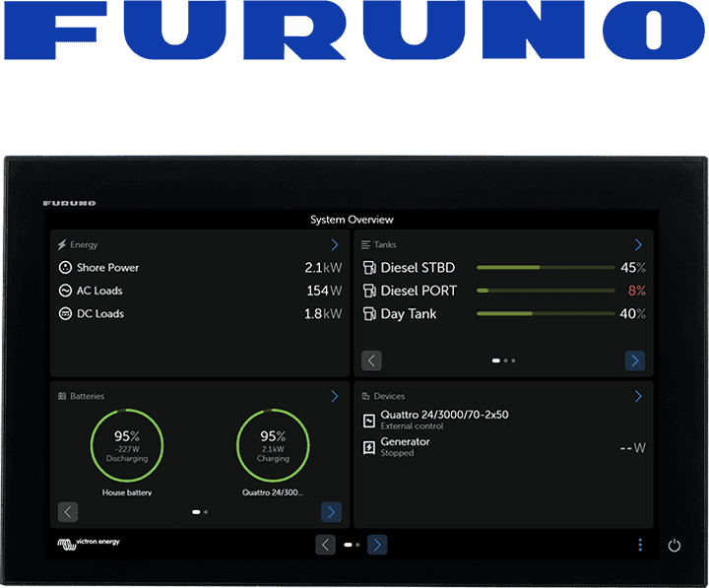The image size is (709, 588).
Task: Expand the Batteries panel details arrow
Action: pyautogui.click(x=335, y=396)
